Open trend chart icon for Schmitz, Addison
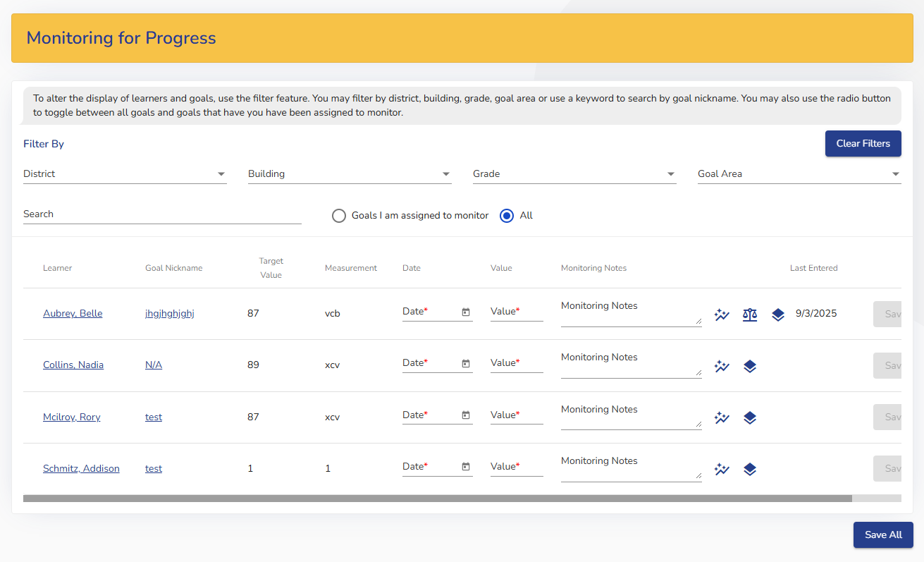Screen dimensions: 924x562 pos(721,469)
